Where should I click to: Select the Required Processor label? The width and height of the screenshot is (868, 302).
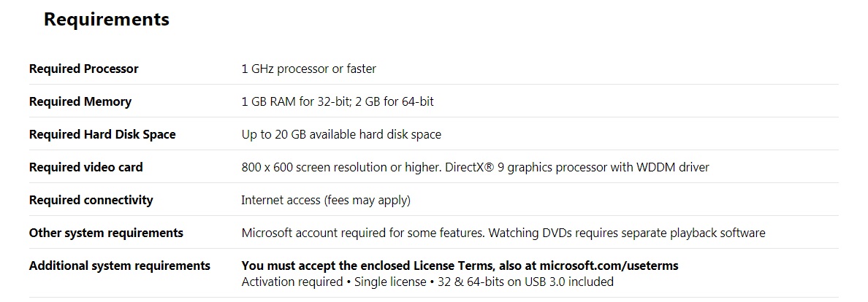[83, 69]
